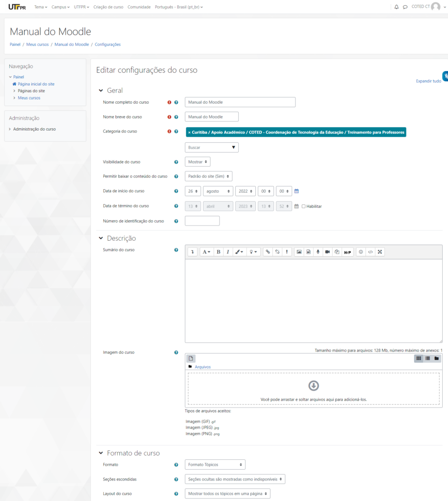Open the Permitir baixar o conteúdo dropdown
The image size is (448, 501).
208,176
